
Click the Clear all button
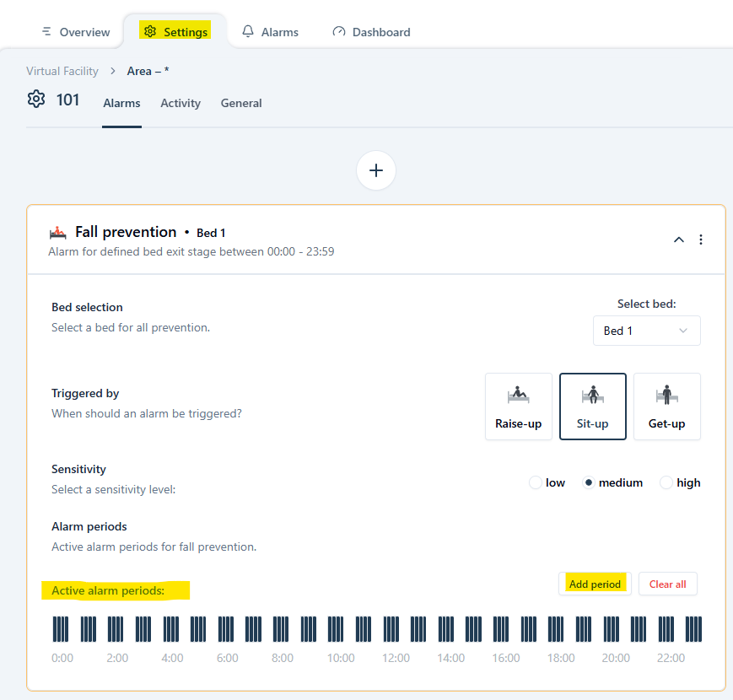(x=667, y=584)
